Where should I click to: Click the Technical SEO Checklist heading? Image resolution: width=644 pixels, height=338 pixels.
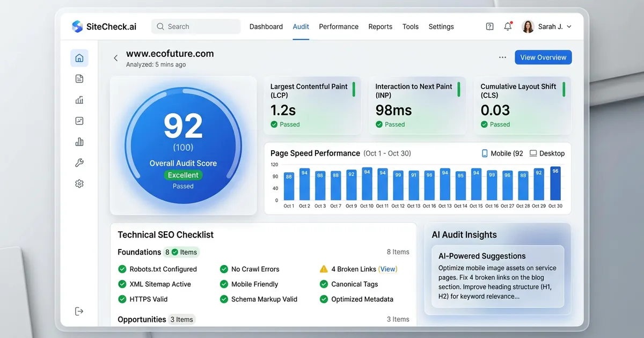[165, 235]
